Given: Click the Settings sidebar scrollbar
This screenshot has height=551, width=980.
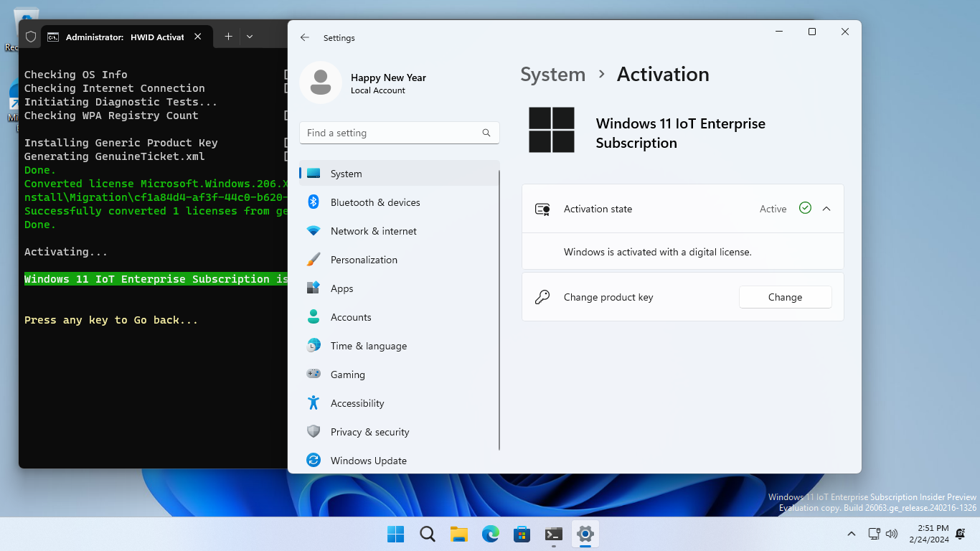Looking at the screenshot, I should 499,309.
